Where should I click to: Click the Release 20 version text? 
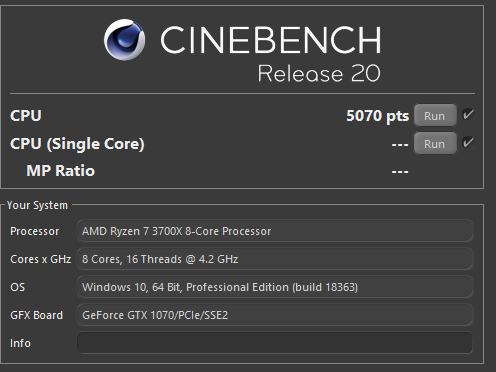coord(319,73)
